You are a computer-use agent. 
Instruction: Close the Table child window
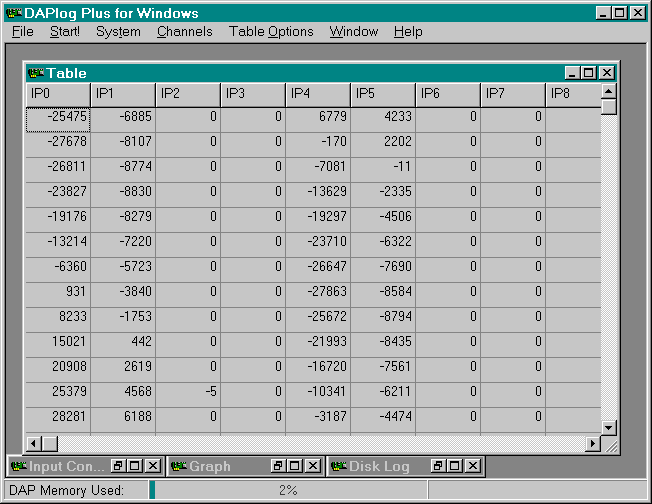click(x=607, y=73)
